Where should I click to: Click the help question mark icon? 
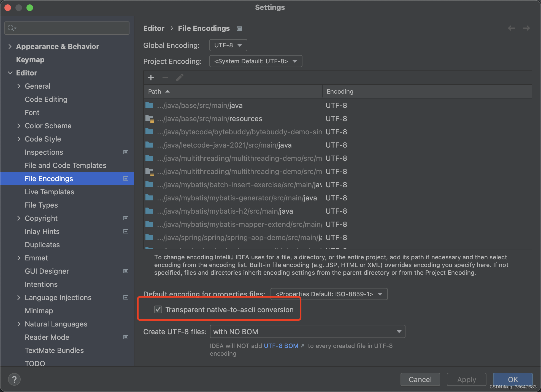pyautogui.click(x=14, y=379)
